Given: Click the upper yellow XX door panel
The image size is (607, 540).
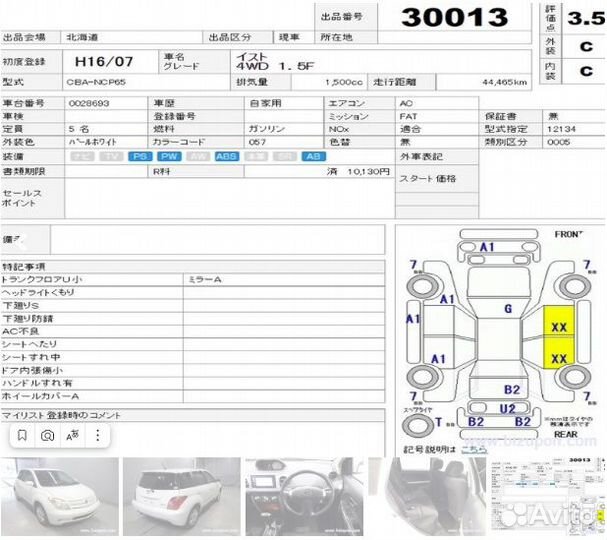Looking at the screenshot, I should [x=559, y=321].
